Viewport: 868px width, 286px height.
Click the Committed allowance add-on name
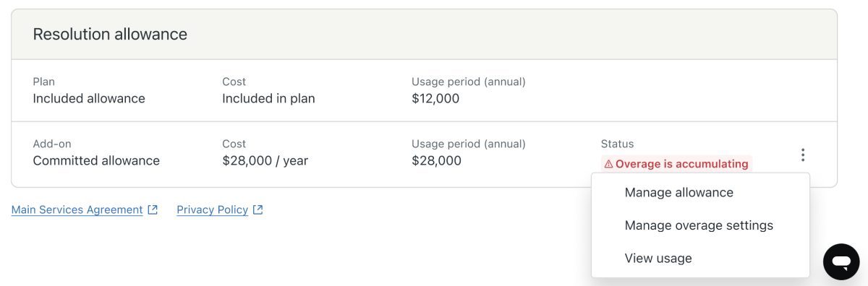pos(96,160)
